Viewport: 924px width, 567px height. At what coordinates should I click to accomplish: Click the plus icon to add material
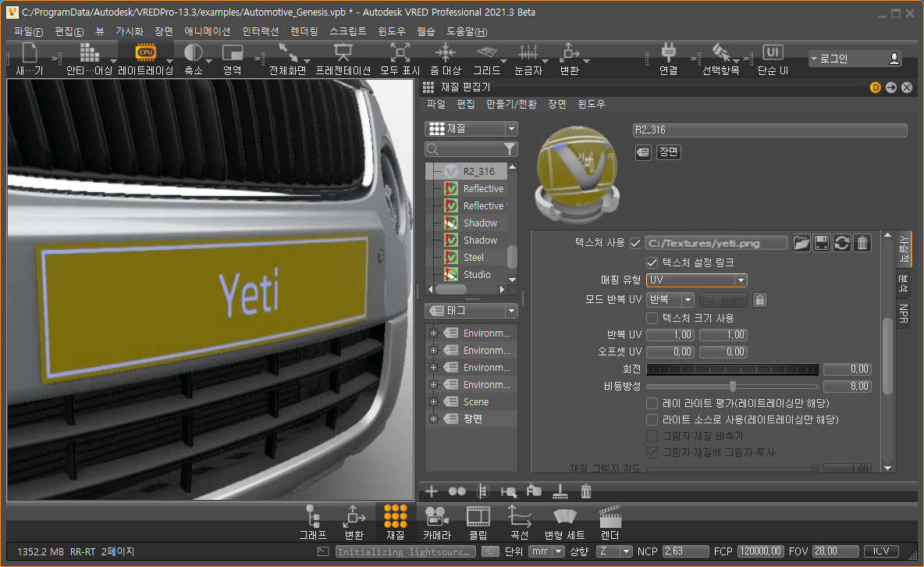tap(432, 491)
